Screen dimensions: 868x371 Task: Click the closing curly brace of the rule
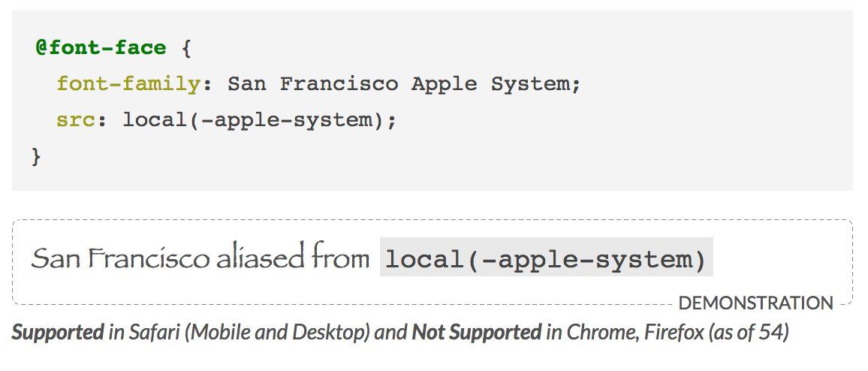coord(37,157)
